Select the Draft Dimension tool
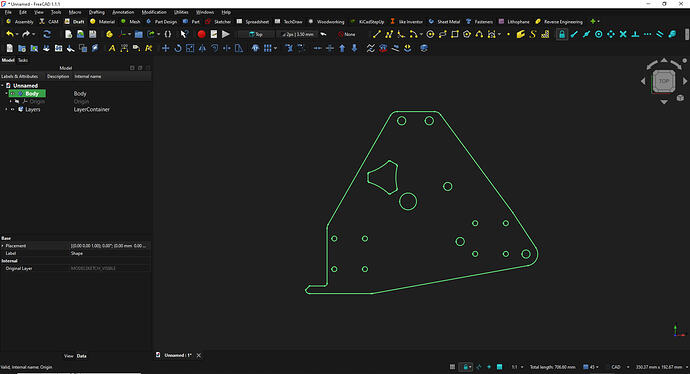 coord(124,48)
